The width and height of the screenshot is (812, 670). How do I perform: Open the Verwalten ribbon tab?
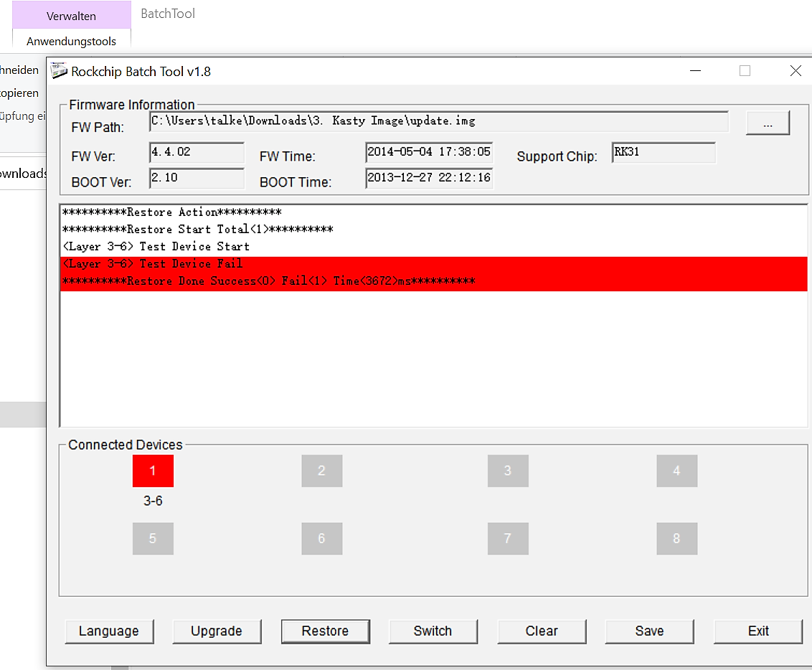pos(72,16)
